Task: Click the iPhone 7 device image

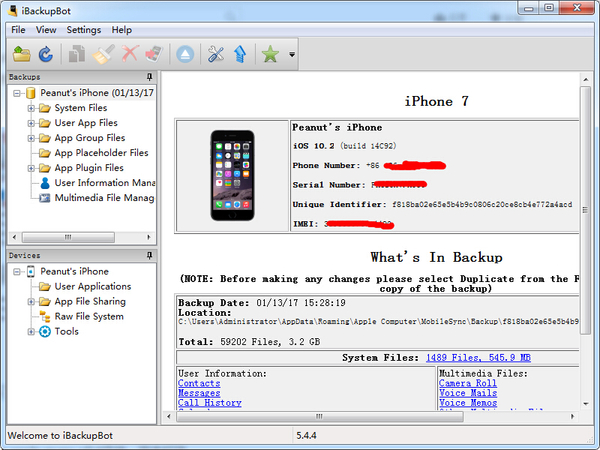Action: tap(232, 175)
